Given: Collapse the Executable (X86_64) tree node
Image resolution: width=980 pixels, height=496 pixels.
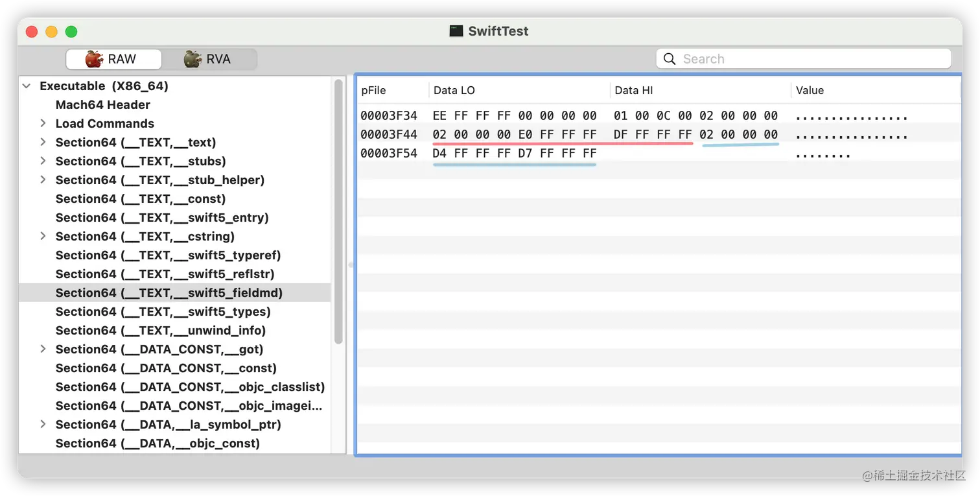Looking at the screenshot, I should (x=27, y=86).
